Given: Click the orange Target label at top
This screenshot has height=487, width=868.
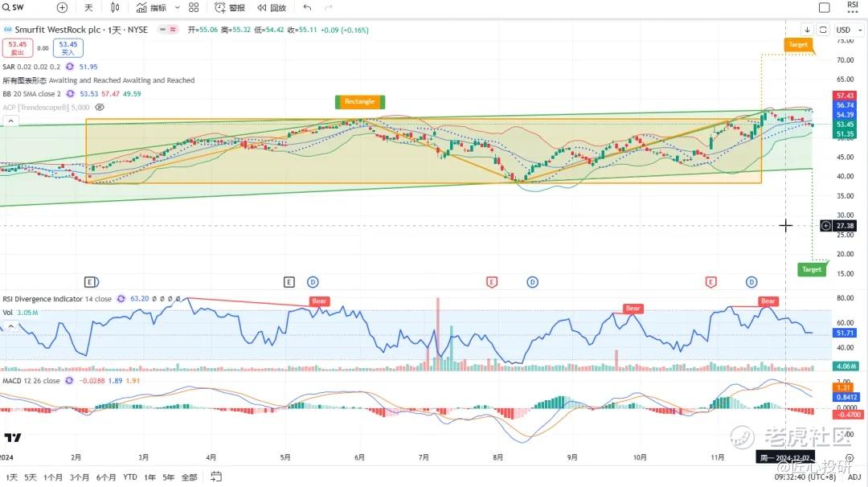Looking at the screenshot, I should [798, 45].
